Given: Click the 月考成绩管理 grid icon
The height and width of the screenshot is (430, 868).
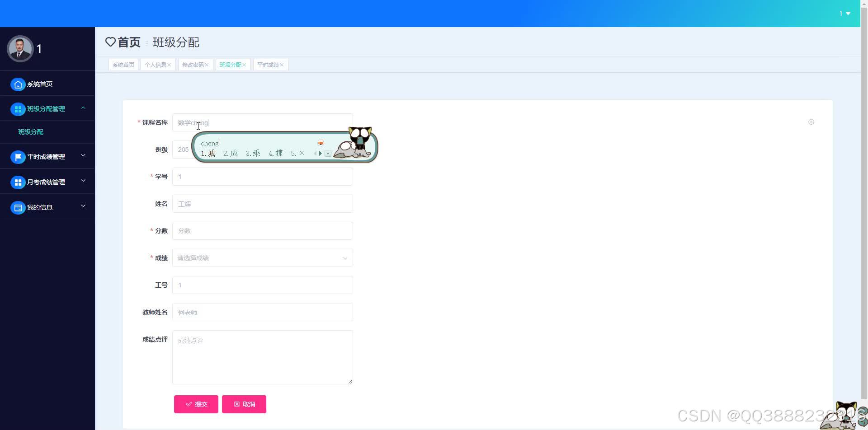Looking at the screenshot, I should point(18,182).
